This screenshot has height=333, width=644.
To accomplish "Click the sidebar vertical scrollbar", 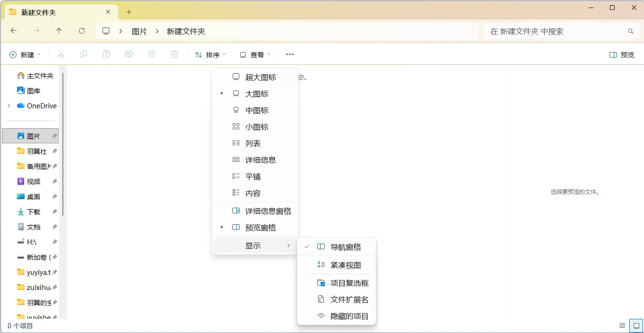I will pos(63,144).
